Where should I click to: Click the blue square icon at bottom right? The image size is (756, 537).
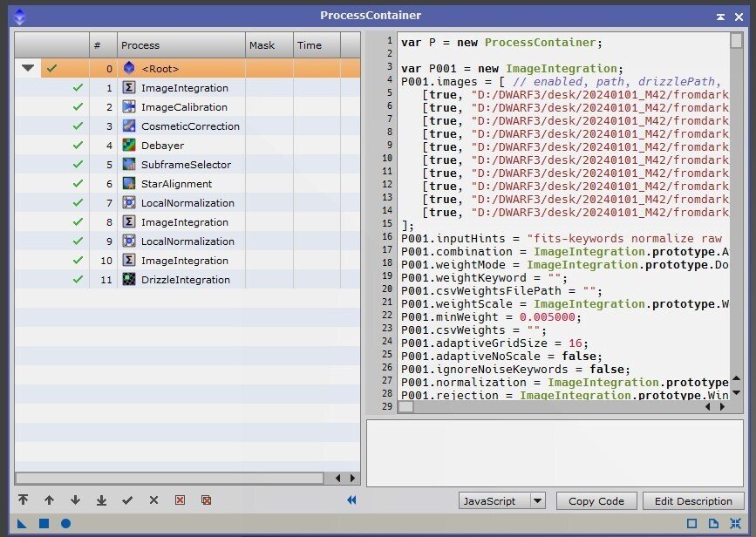tap(691, 523)
